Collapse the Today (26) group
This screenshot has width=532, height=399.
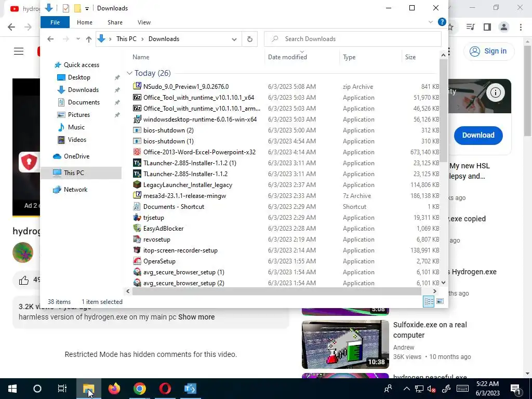[x=129, y=73]
